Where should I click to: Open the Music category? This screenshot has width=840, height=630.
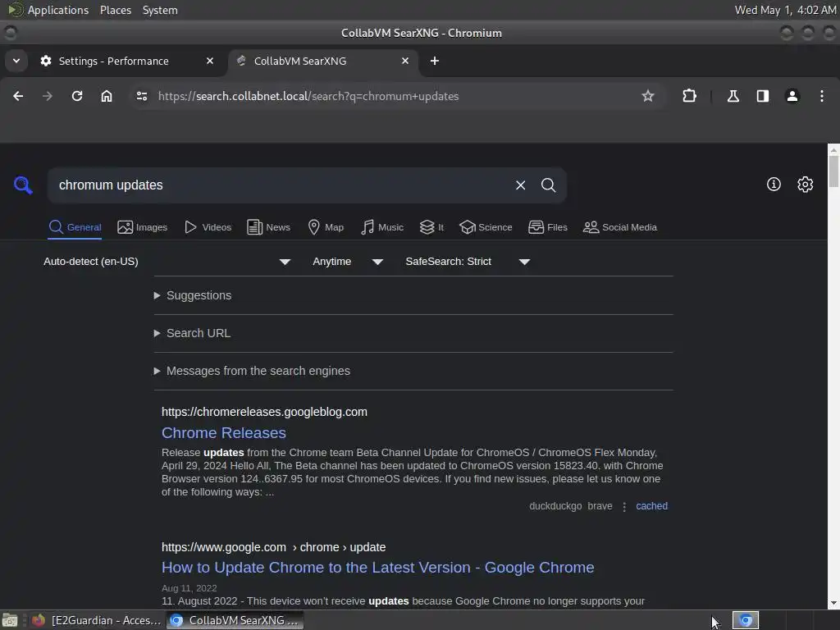382,227
